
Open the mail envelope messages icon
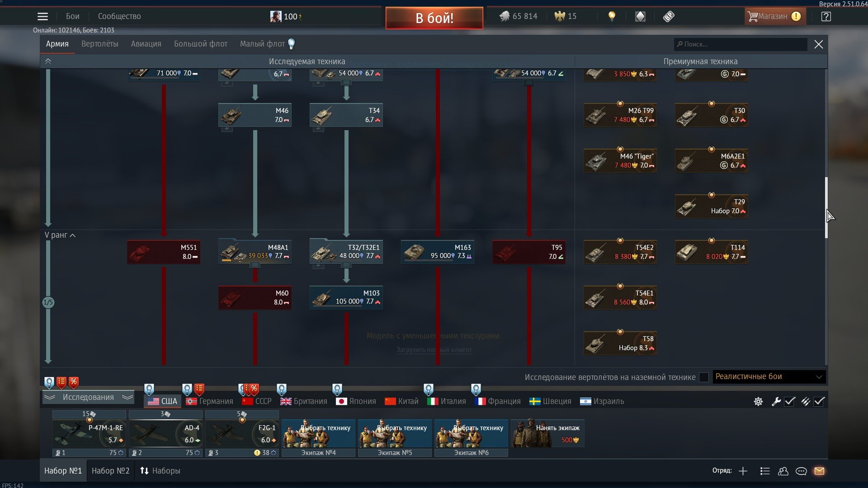(819, 471)
